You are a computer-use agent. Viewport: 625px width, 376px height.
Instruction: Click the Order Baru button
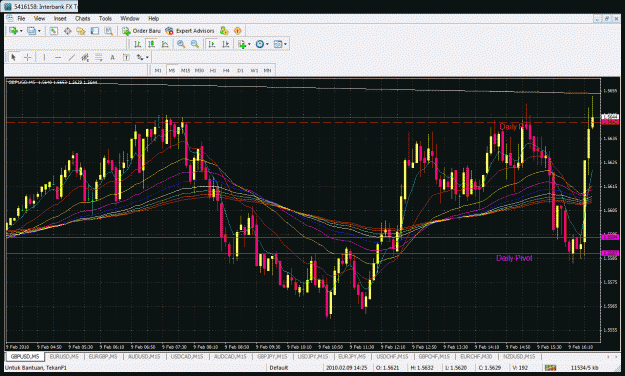tap(142, 31)
